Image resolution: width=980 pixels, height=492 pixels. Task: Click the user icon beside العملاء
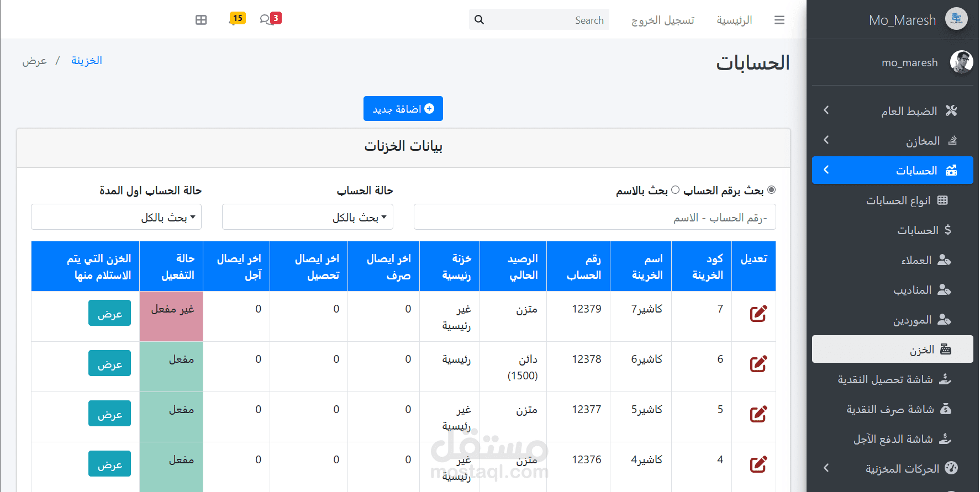[x=945, y=260]
